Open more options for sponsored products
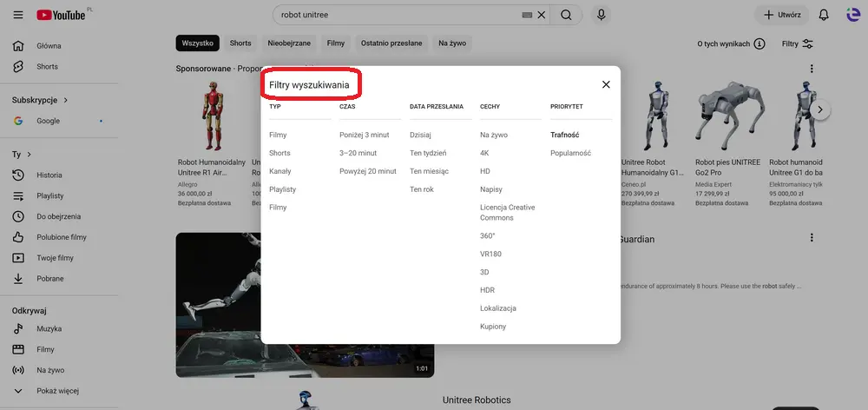868x410 pixels. [812, 69]
